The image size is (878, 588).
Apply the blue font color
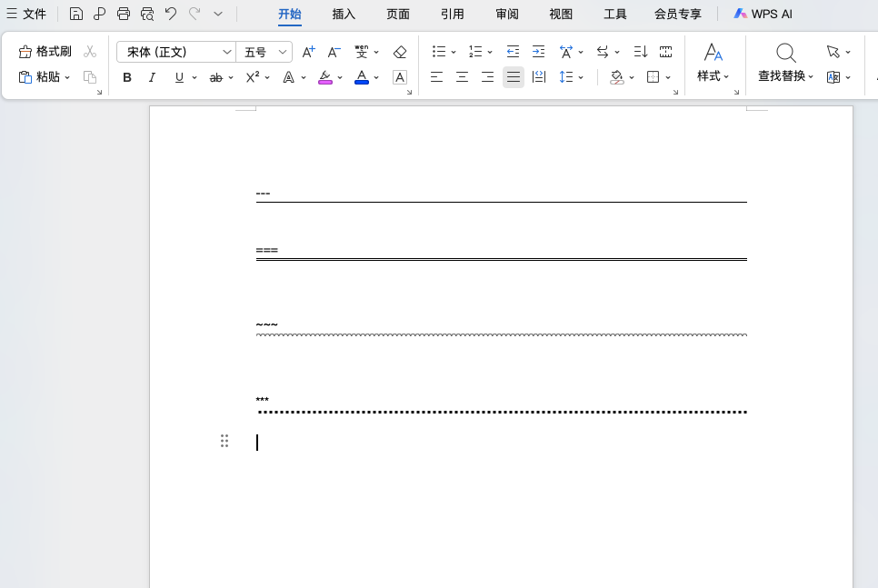[362, 77]
